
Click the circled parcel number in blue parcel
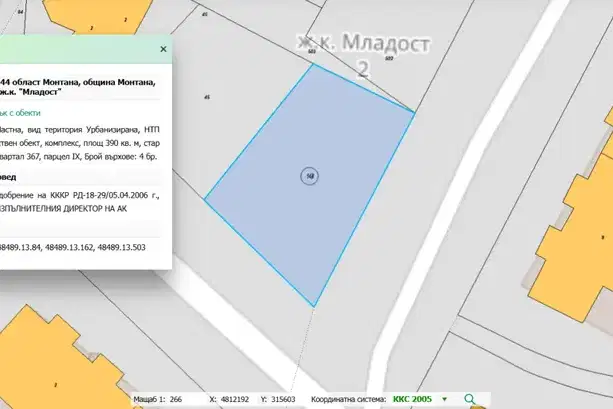click(310, 176)
